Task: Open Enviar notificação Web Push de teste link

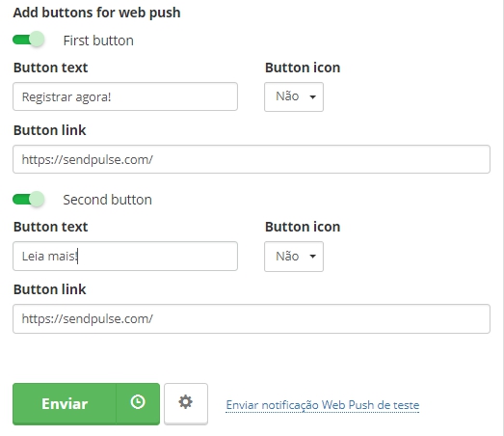Action: point(323,405)
